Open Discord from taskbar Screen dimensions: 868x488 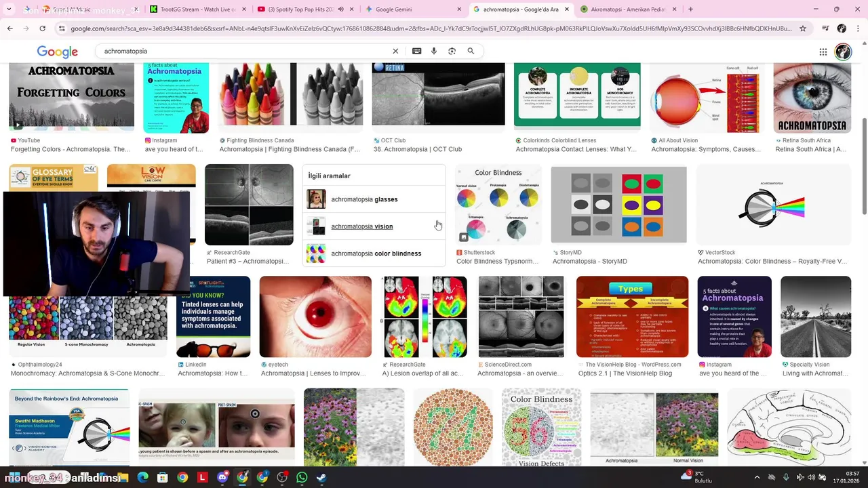click(222, 477)
